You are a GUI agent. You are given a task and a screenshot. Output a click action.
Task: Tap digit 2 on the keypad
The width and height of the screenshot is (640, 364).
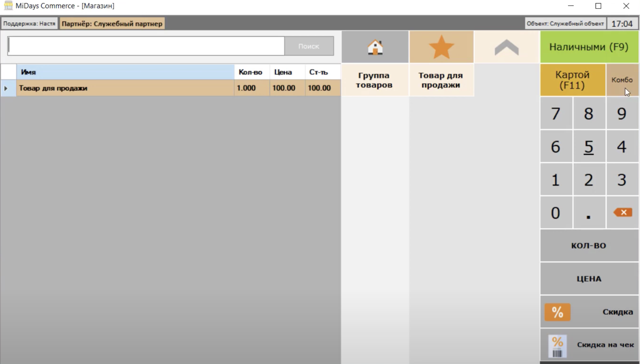(589, 180)
